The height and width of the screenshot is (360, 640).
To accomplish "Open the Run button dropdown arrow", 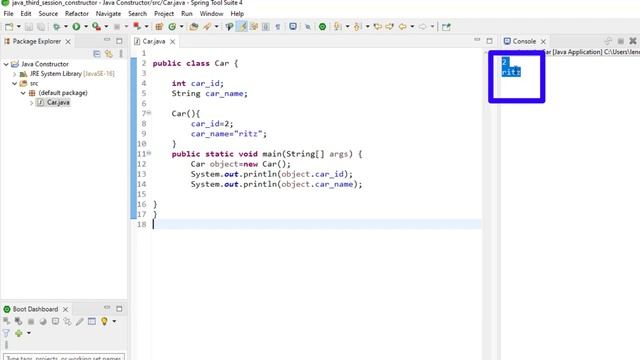I will (86, 27).
